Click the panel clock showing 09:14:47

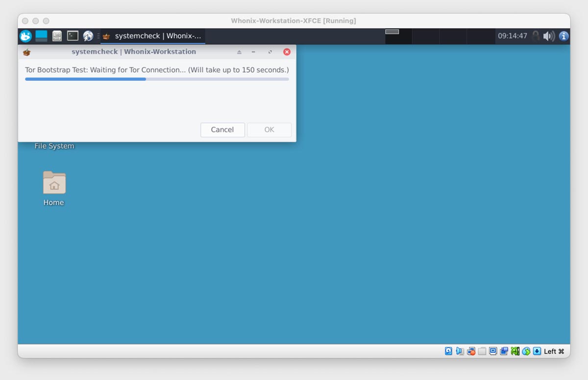click(x=512, y=36)
